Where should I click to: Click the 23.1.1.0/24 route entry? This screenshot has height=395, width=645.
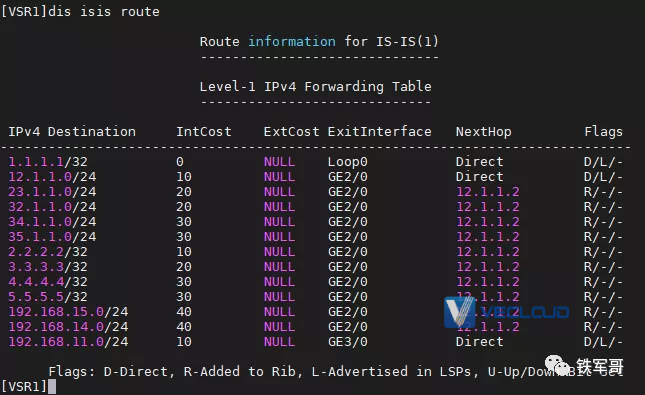[x=52, y=192]
